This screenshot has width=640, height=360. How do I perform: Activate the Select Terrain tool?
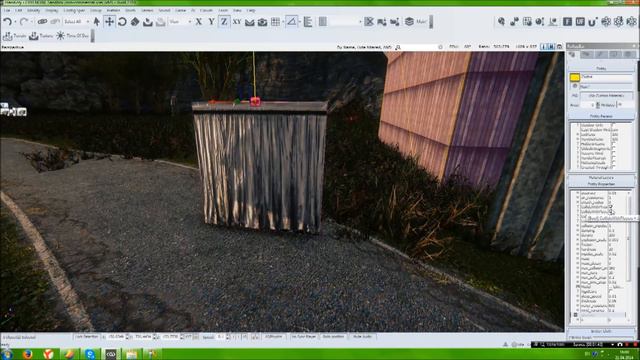point(148,22)
